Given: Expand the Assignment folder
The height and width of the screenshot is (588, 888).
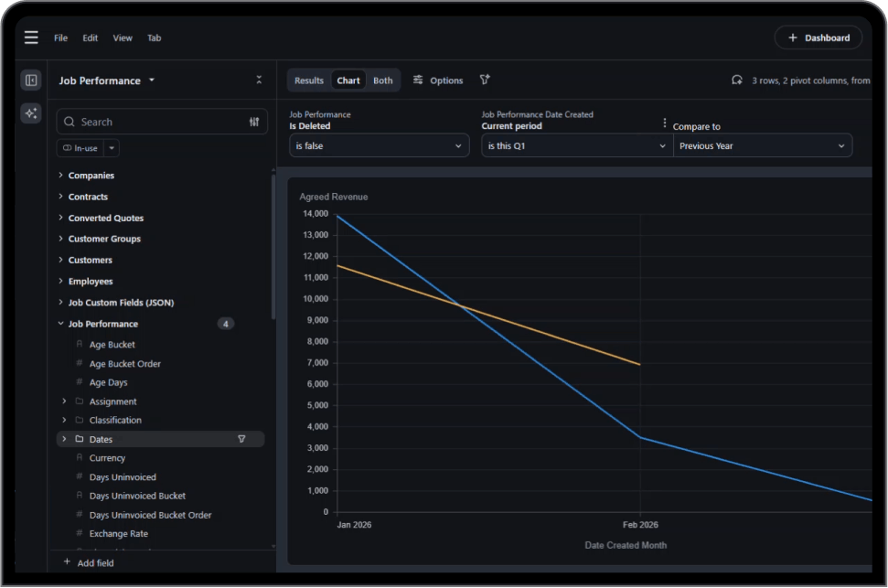Looking at the screenshot, I should click(64, 401).
